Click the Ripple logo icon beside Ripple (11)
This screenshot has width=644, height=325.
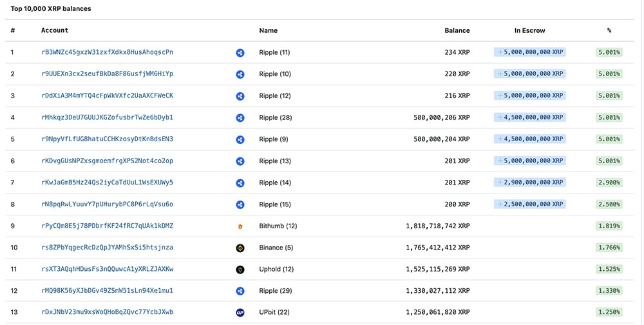[x=240, y=53]
